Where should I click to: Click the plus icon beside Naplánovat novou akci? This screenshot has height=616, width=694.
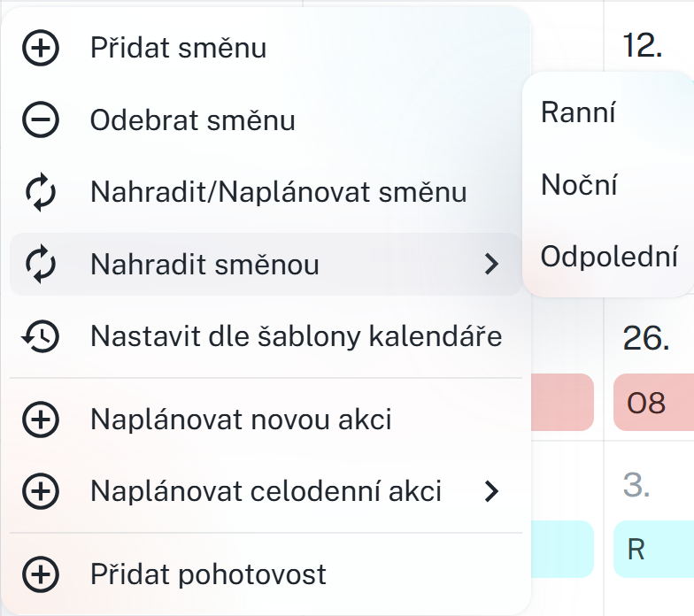pyautogui.click(x=40, y=419)
